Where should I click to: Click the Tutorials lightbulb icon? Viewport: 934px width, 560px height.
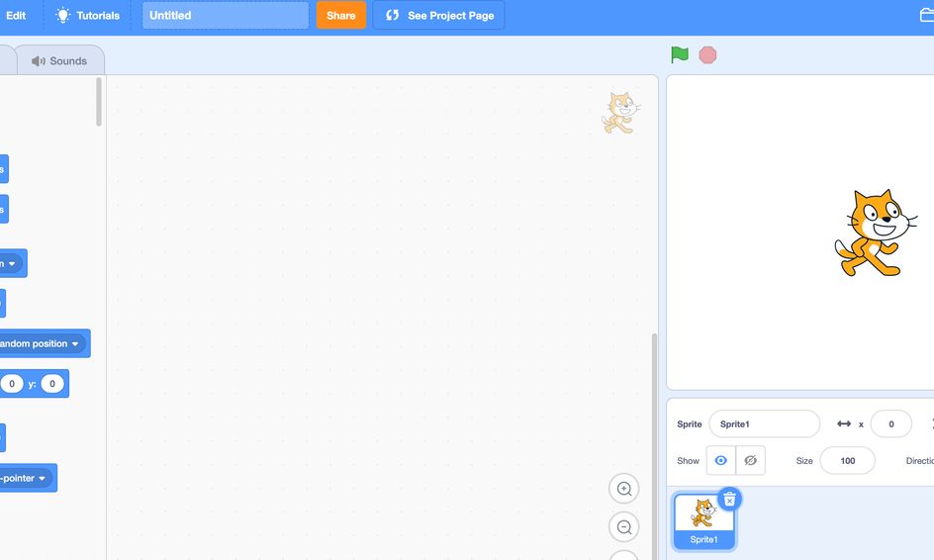point(62,16)
